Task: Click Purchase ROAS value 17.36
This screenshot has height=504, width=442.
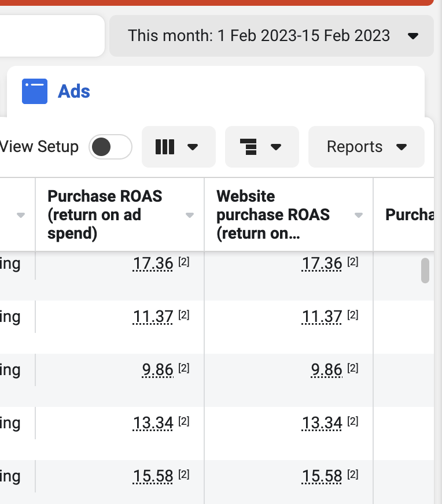Action: coord(153,264)
